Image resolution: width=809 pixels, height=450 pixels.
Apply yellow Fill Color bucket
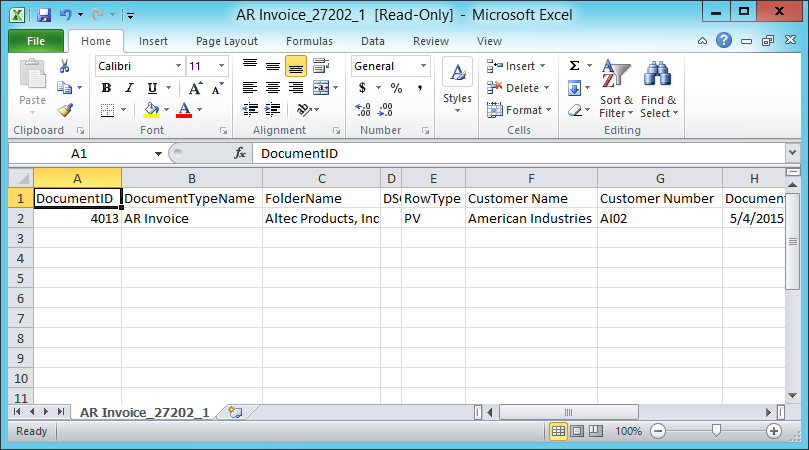click(x=151, y=110)
